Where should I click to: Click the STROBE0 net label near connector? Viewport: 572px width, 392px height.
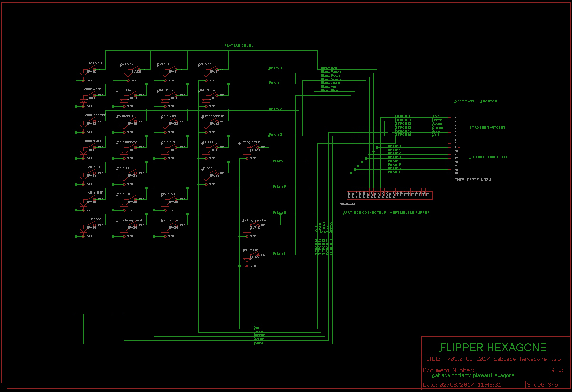(403, 116)
